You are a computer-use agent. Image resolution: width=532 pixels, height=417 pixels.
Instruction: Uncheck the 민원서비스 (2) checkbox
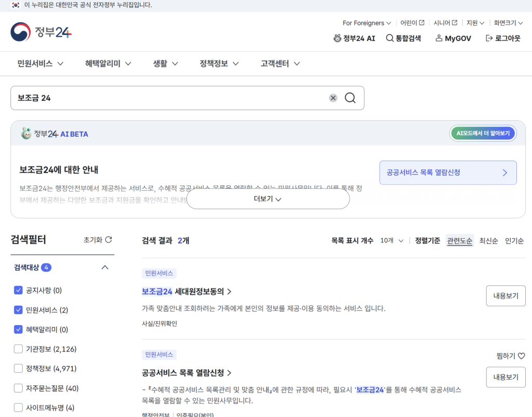[x=18, y=310]
